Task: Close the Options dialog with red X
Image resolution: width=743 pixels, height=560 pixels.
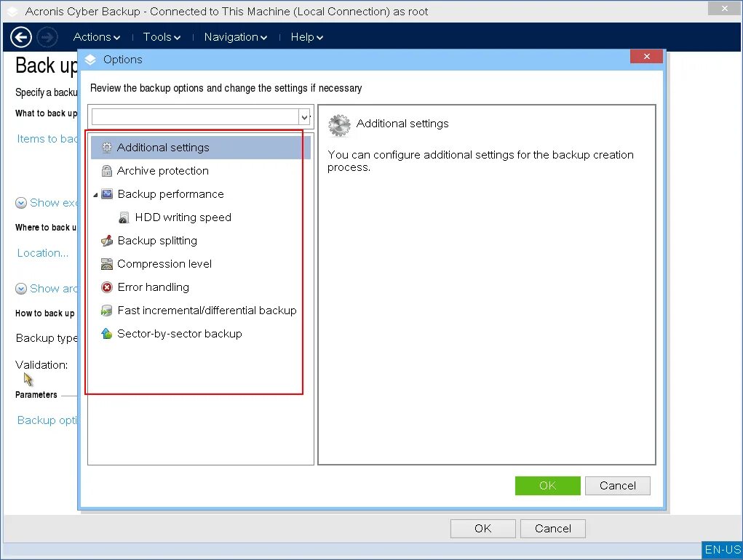Action: 646,56
